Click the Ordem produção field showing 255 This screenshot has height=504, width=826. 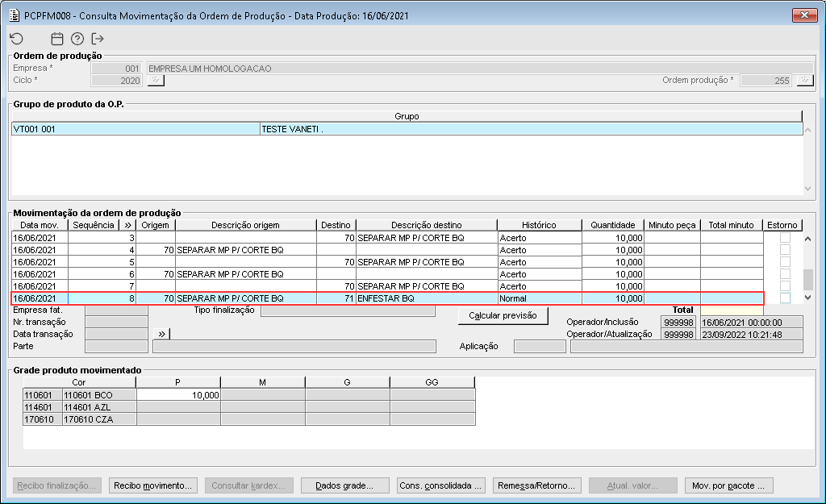click(x=766, y=81)
